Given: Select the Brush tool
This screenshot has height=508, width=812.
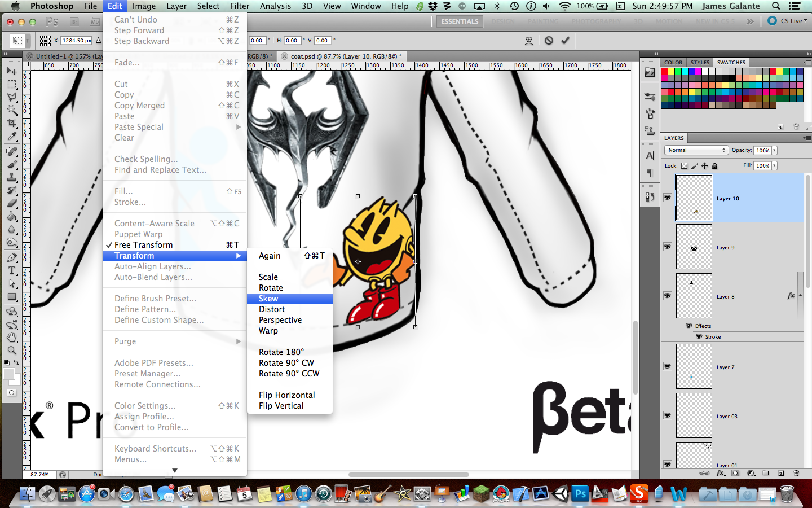Looking at the screenshot, I should click(x=12, y=164).
